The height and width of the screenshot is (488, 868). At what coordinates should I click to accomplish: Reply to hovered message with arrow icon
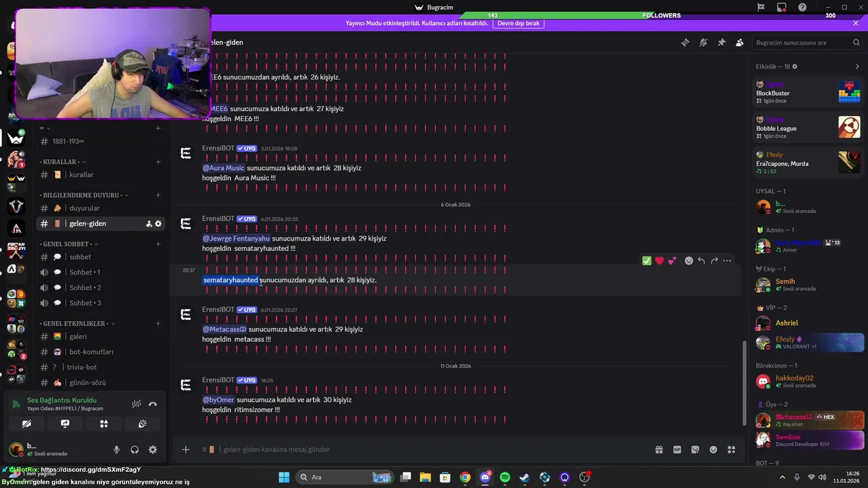pyautogui.click(x=701, y=261)
